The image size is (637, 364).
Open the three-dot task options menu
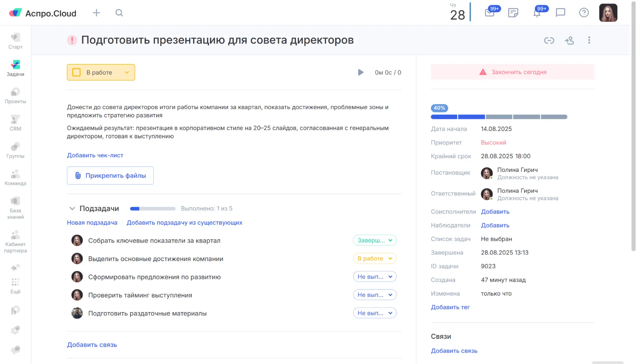[x=589, y=40]
